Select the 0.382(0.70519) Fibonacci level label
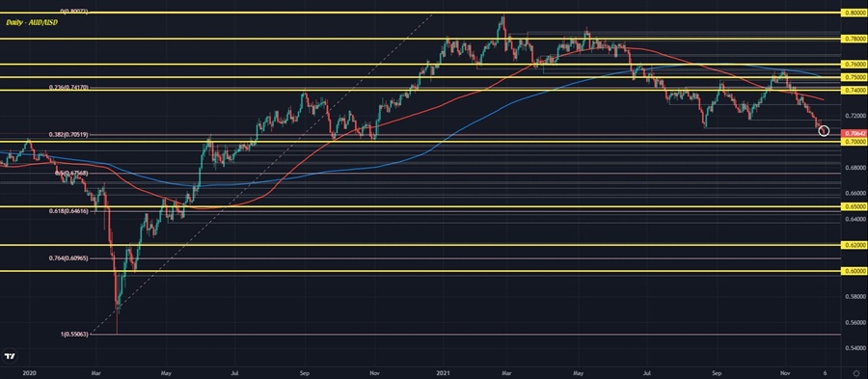 (68, 134)
